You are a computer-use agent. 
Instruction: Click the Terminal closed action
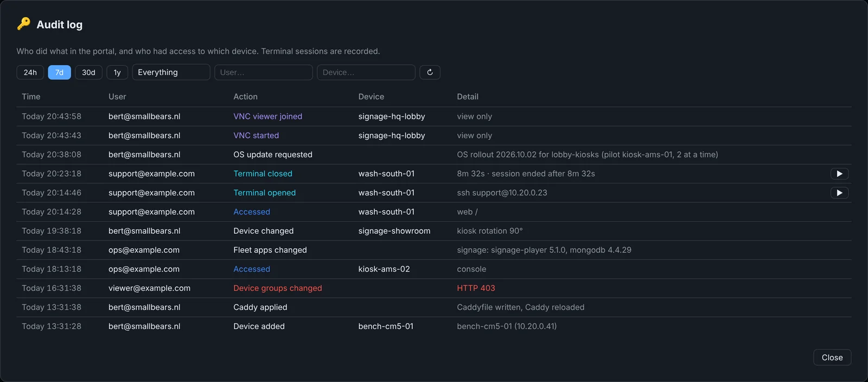pos(263,174)
